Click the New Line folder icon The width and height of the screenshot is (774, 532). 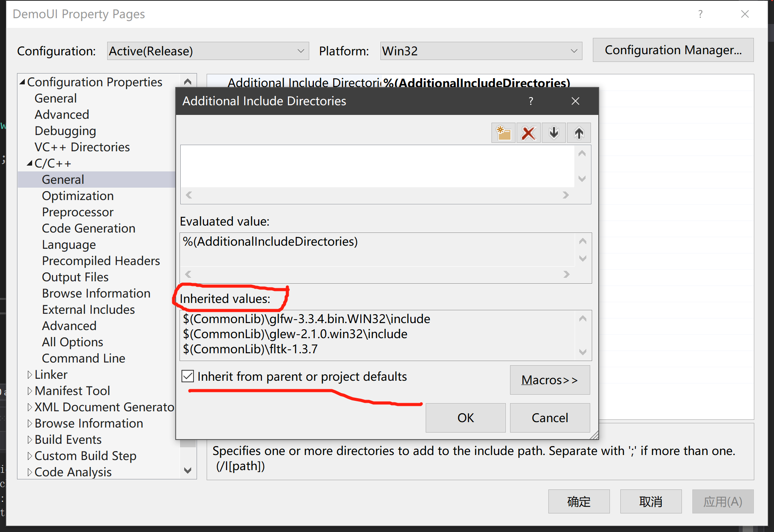tap(503, 133)
